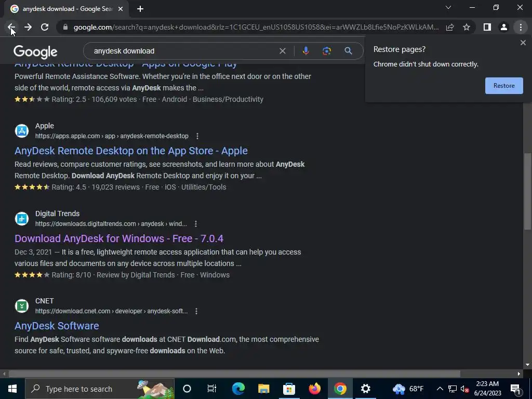Open Settings gear in taskbar
This screenshot has height=399, width=532.
(365, 389)
